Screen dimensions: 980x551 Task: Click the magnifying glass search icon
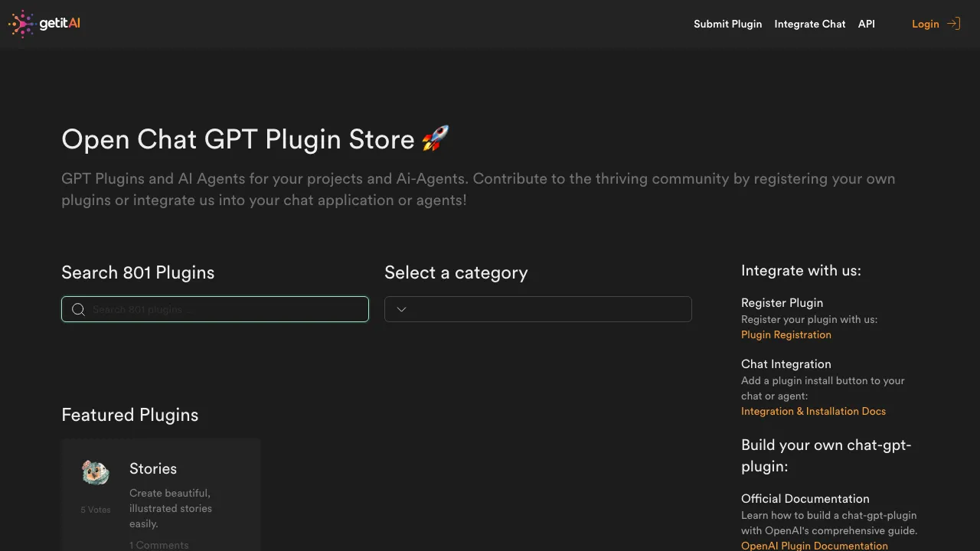click(x=78, y=309)
